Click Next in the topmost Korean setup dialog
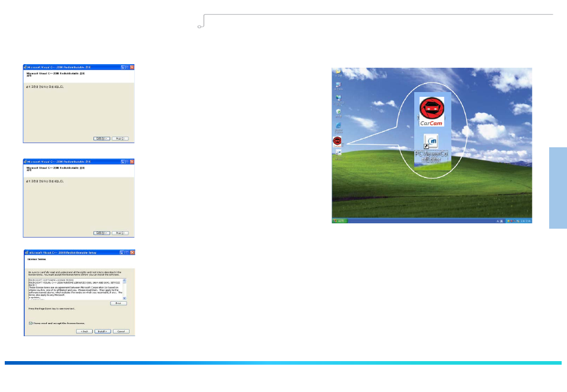 [102, 138]
